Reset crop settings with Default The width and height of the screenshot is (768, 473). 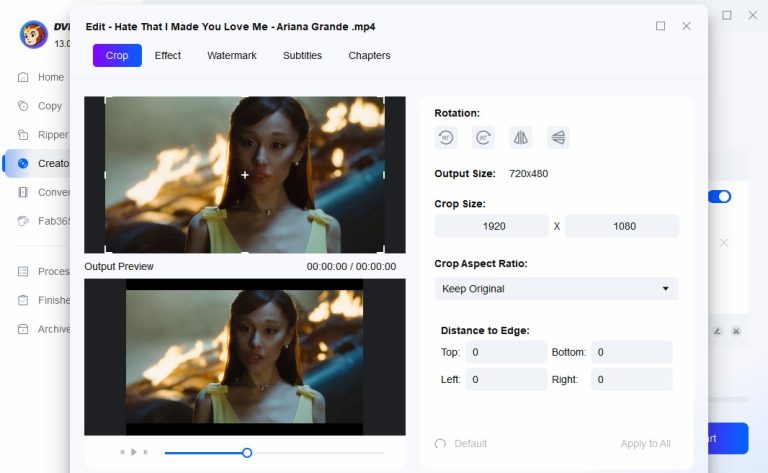click(461, 444)
